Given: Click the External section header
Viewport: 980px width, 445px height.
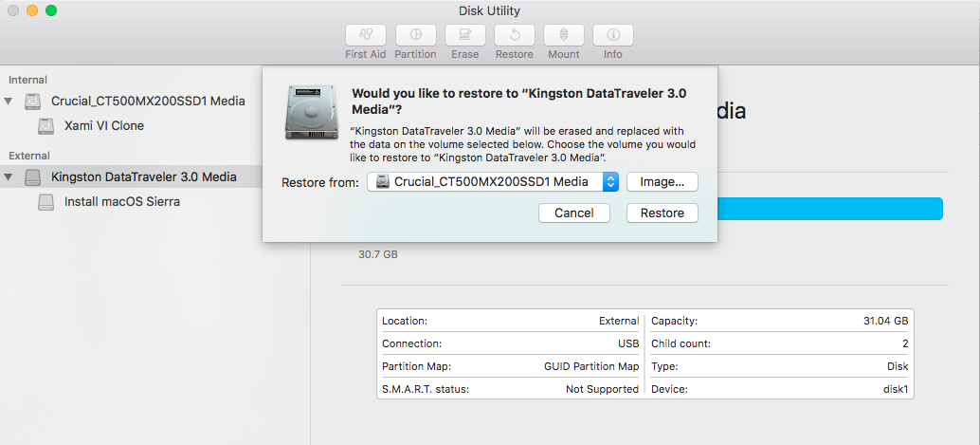Looking at the screenshot, I should [x=28, y=156].
